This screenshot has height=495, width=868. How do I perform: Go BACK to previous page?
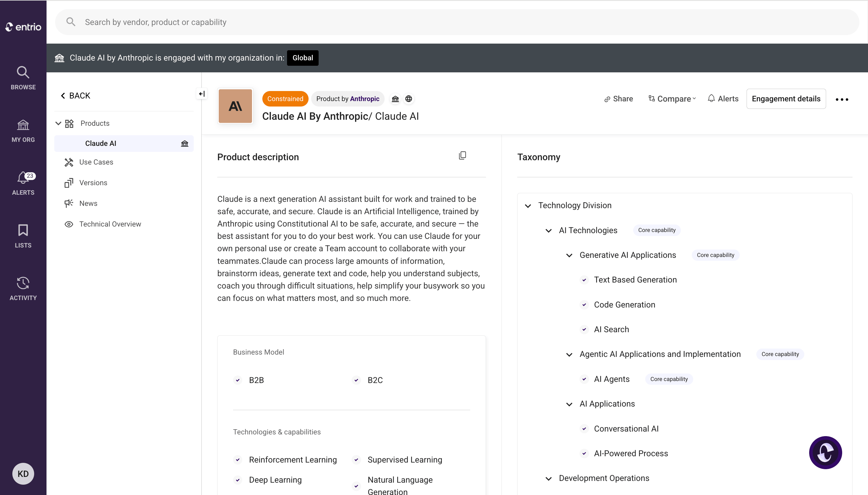tap(75, 96)
